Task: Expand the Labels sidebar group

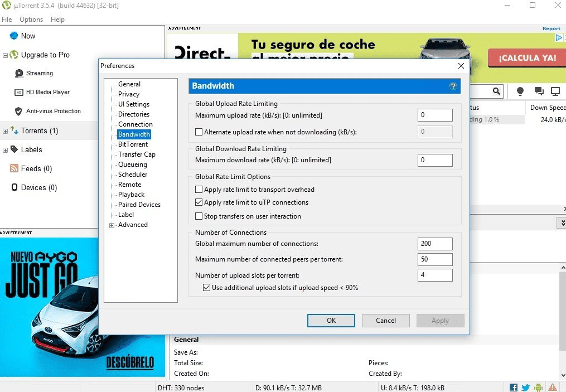Action: tap(5, 150)
